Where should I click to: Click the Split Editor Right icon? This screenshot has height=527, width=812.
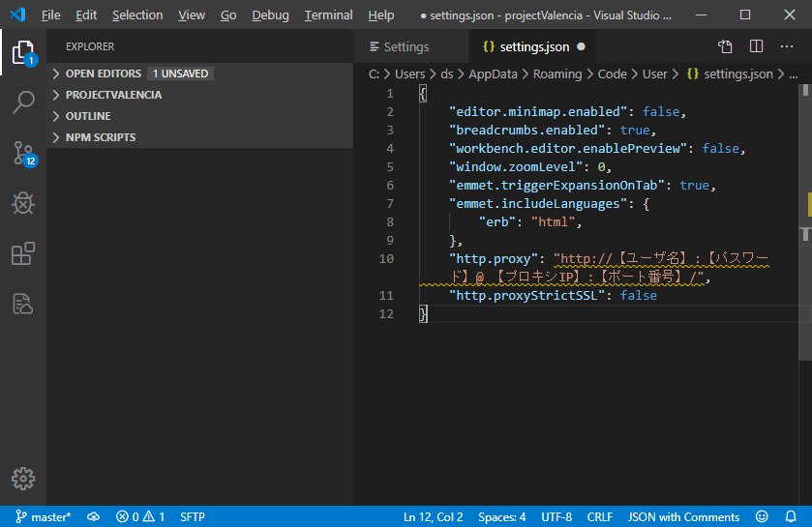pos(757,46)
